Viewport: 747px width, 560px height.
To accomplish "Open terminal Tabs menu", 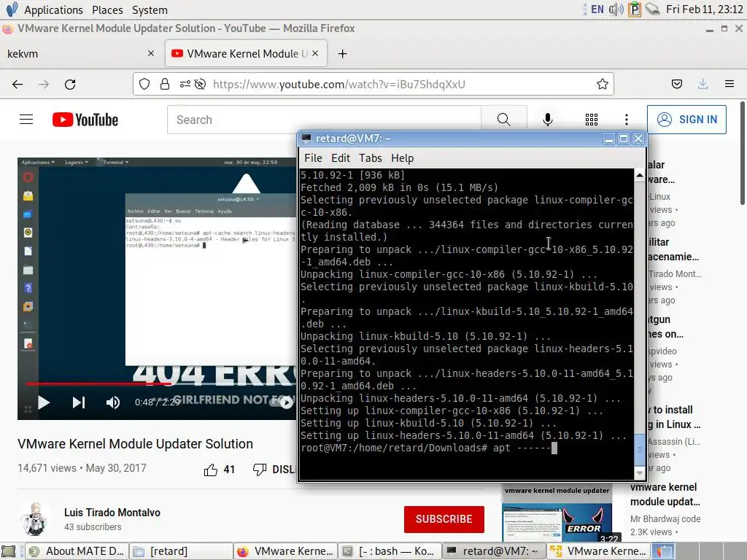I will click(x=370, y=158).
